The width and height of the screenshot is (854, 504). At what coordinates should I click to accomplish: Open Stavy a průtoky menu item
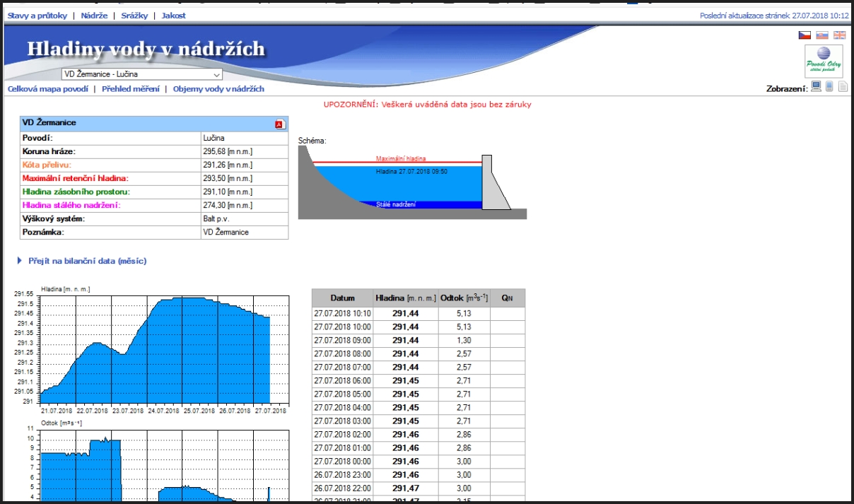(x=37, y=15)
